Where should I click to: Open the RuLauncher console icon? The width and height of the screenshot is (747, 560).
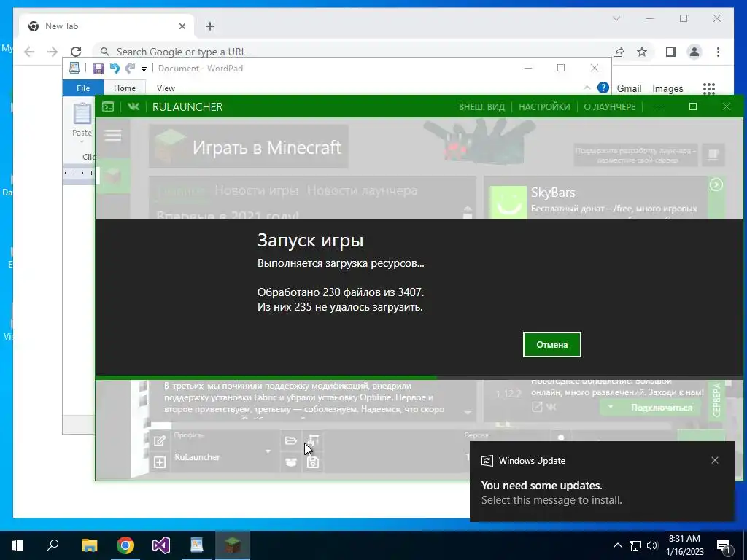click(108, 106)
